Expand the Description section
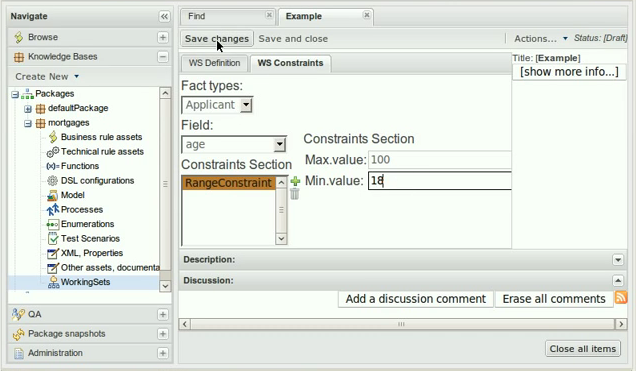The height and width of the screenshot is (371, 636). (618, 260)
